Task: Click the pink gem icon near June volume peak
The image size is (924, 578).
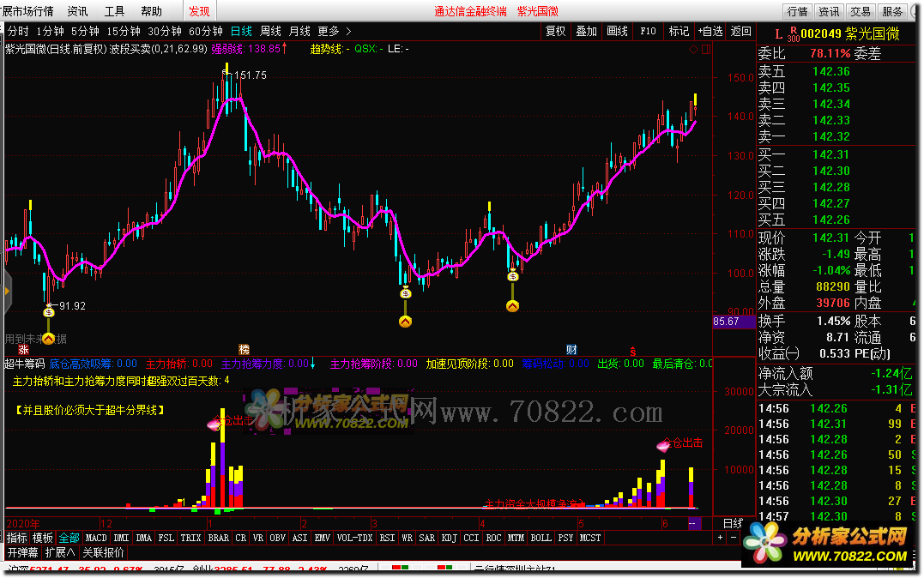Action: 663,445
